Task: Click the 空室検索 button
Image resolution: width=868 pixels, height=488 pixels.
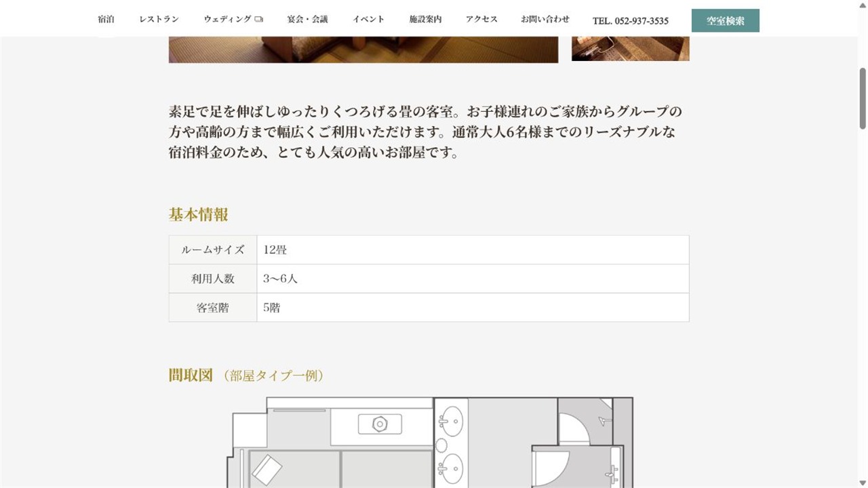Action: click(x=726, y=20)
